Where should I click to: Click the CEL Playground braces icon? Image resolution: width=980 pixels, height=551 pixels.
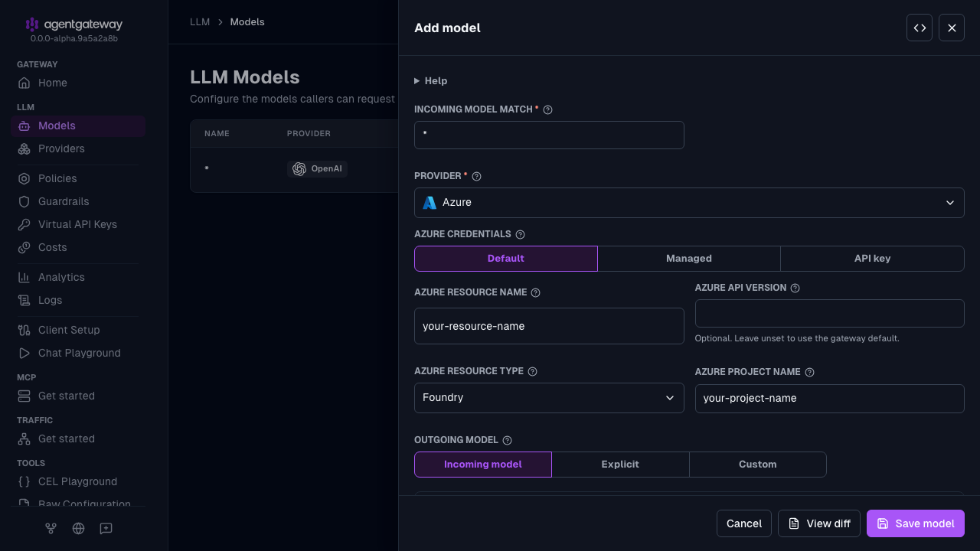click(x=24, y=481)
